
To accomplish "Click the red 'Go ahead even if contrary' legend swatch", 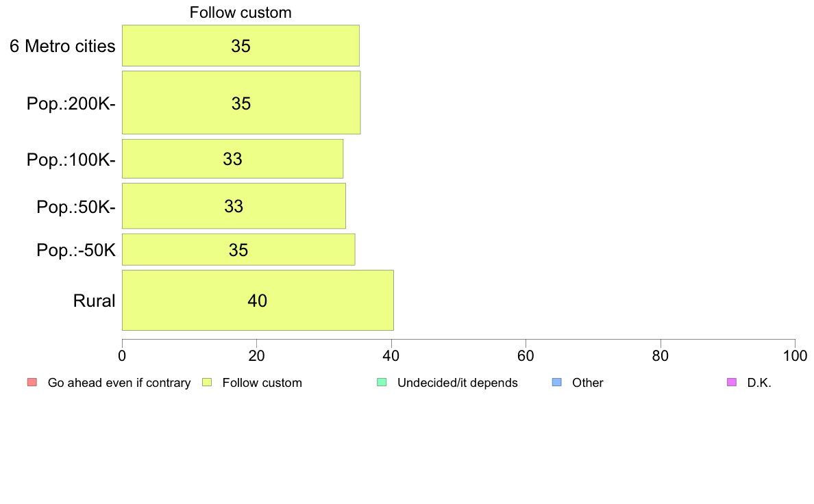I will tap(32, 383).
